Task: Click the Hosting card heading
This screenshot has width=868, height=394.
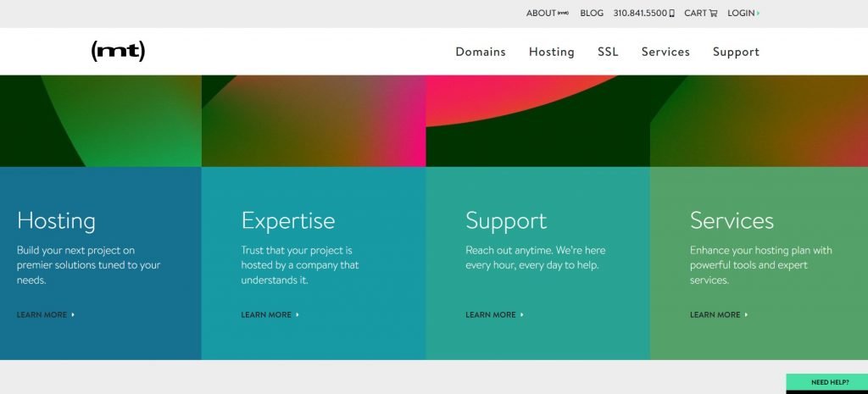Action: (56, 221)
